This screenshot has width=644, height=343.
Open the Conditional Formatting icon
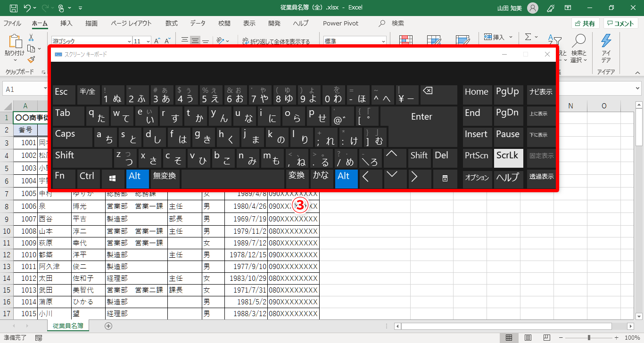(x=406, y=41)
